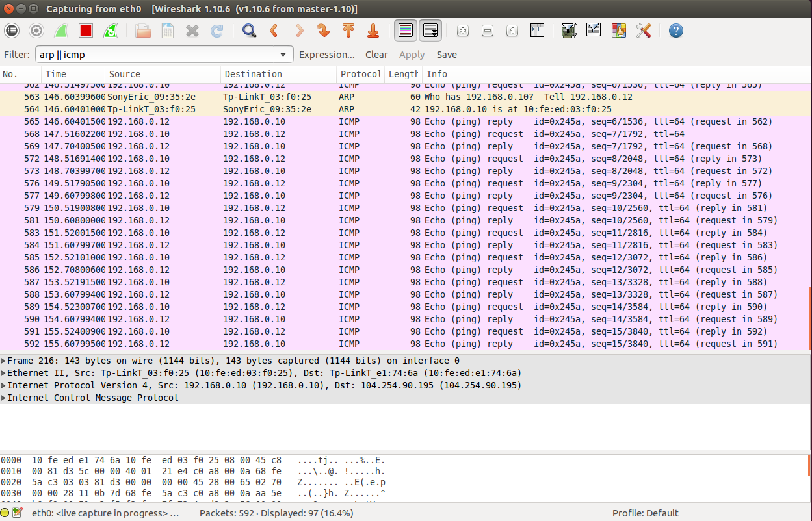
Task: Clear the current display filter
Action: (376, 55)
